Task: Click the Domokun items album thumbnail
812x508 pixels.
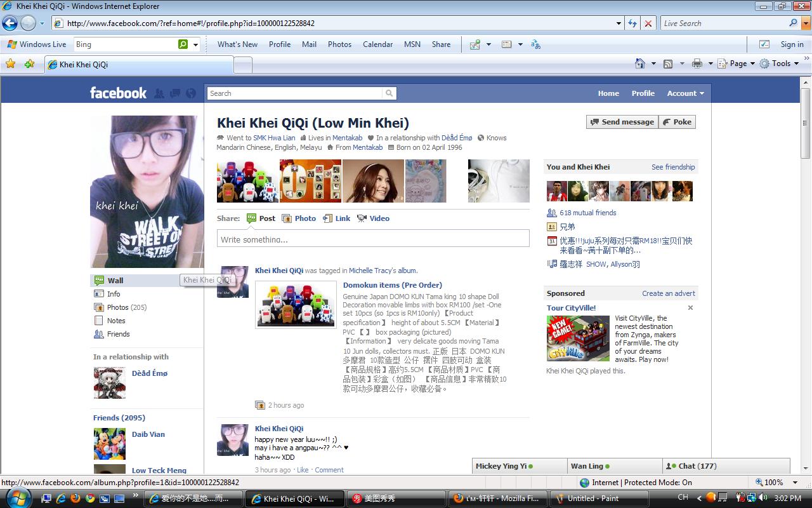Action: [296, 305]
